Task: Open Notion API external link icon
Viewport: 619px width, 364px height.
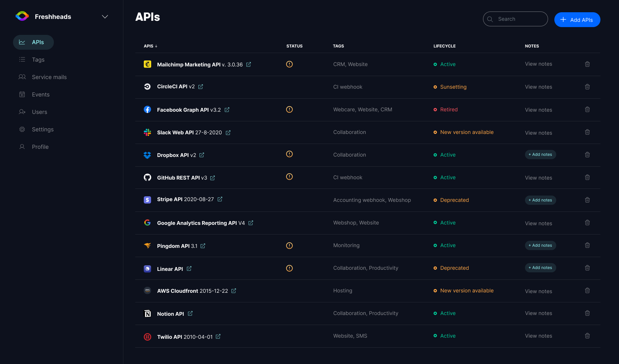Action: tap(190, 314)
